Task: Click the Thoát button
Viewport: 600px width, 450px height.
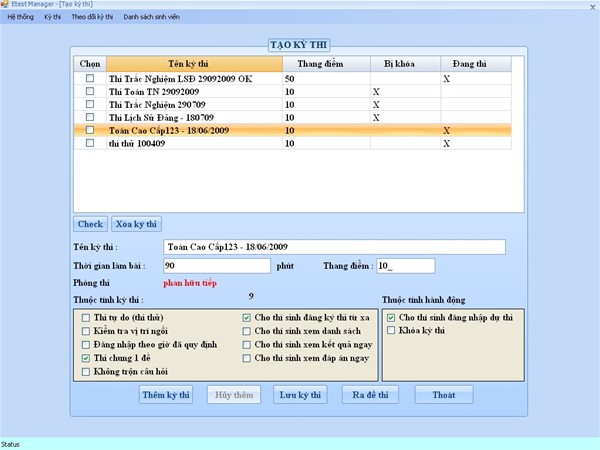Action: point(443,395)
